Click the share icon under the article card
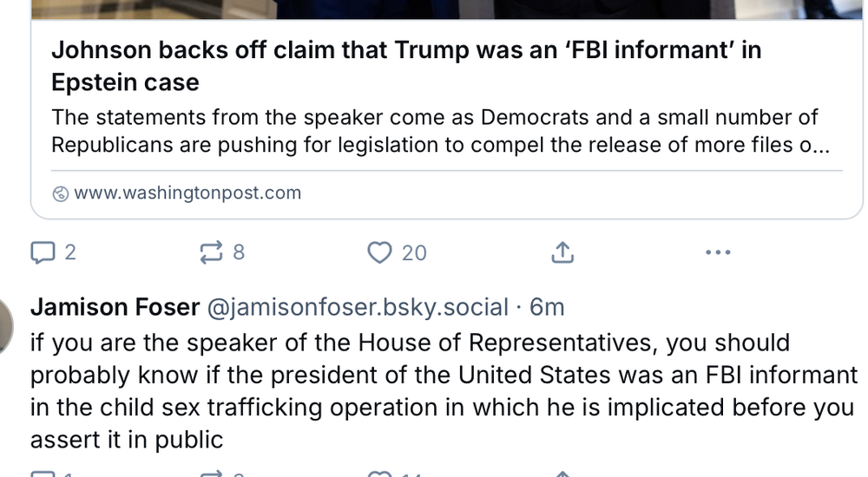 (x=562, y=252)
